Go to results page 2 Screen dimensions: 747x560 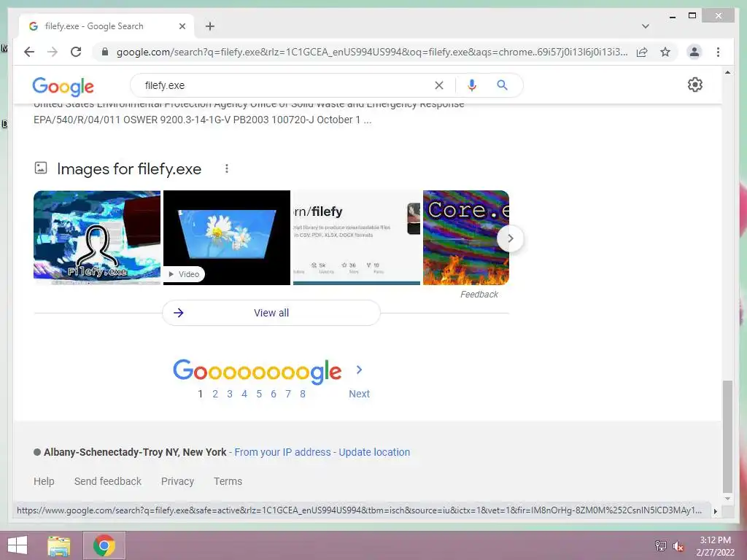click(x=215, y=394)
